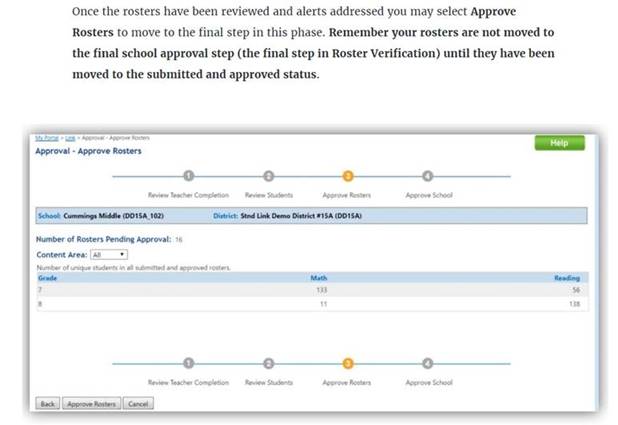Viewport: 618px width, 425px height.
Task: Select the orange step 3 circle at top
Action: pos(348,176)
